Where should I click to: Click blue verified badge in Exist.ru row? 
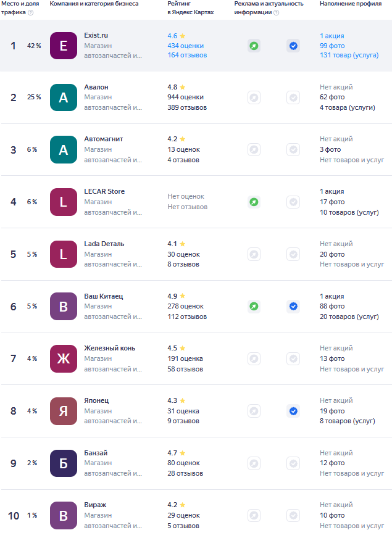click(x=293, y=46)
